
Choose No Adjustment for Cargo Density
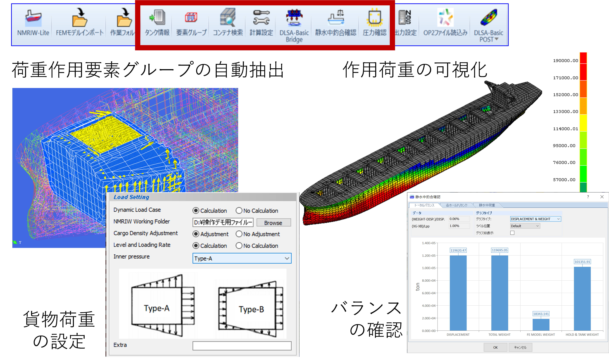[x=239, y=234]
